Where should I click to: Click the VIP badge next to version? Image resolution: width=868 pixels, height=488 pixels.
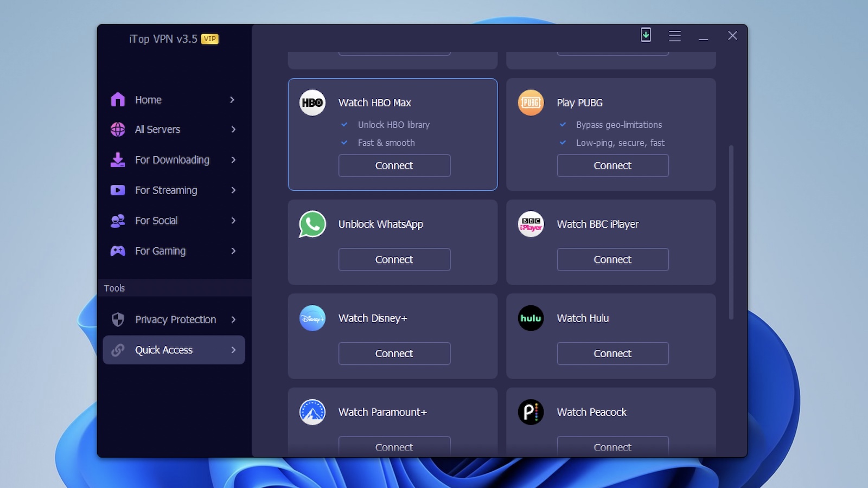(x=208, y=38)
